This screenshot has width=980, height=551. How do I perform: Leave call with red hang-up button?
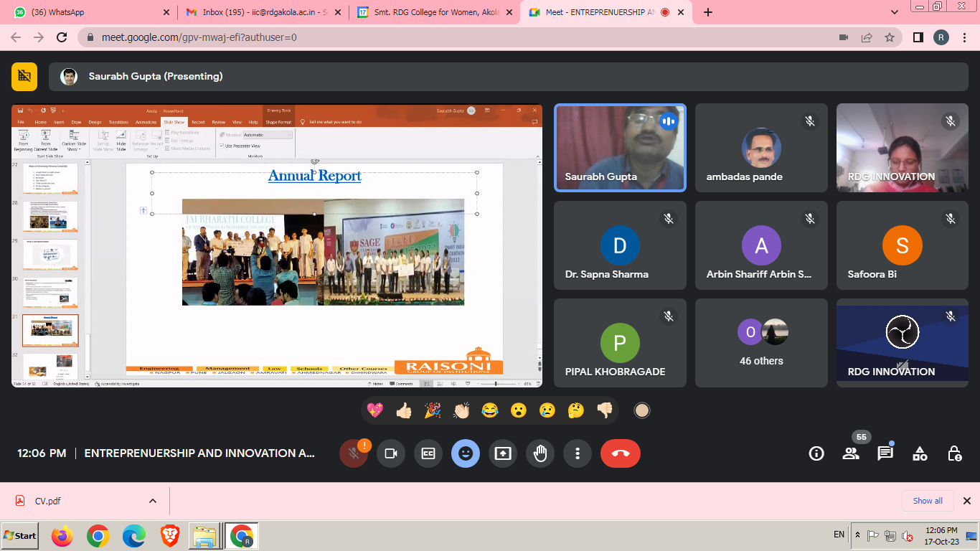point(621,453)
